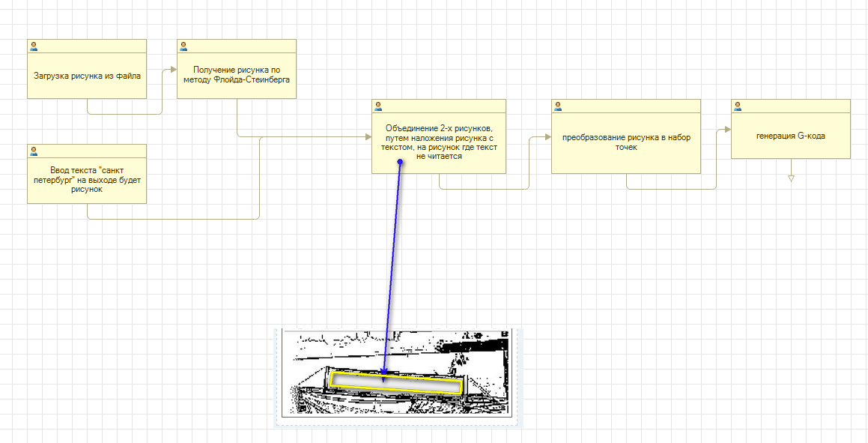Select the Флойда-Стеинберга method block
Screen dimensions: 868x443
point(237,69)
